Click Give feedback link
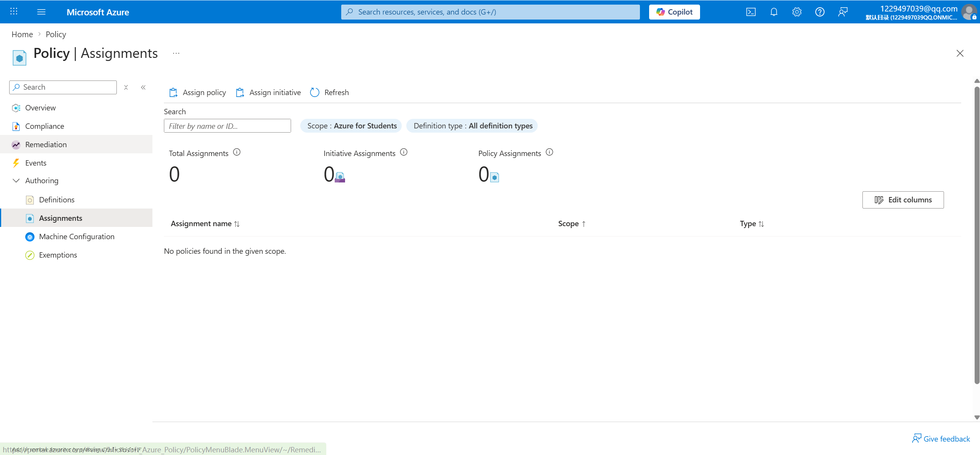 pos(941,439)
